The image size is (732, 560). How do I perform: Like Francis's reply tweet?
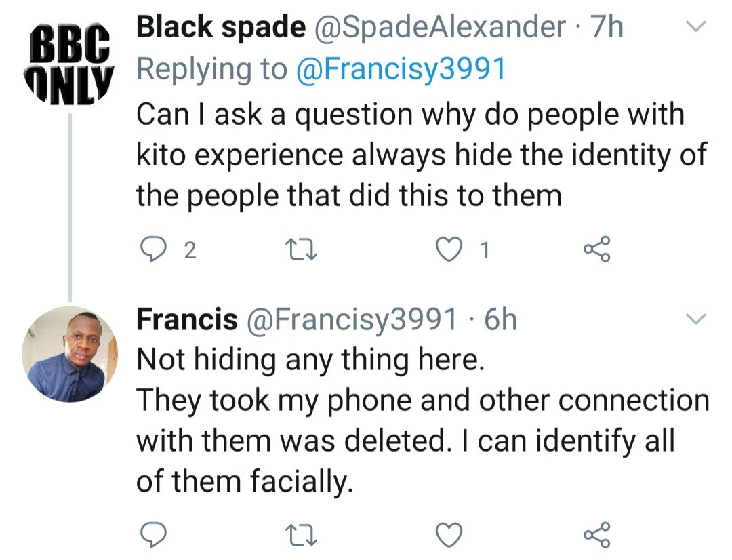(447, 536)
